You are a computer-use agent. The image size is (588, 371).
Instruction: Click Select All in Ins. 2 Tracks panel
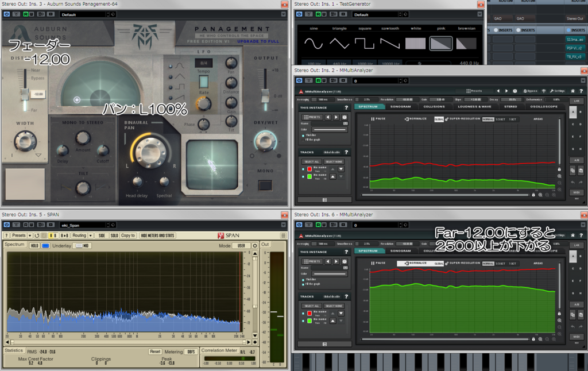coord(312,162)
